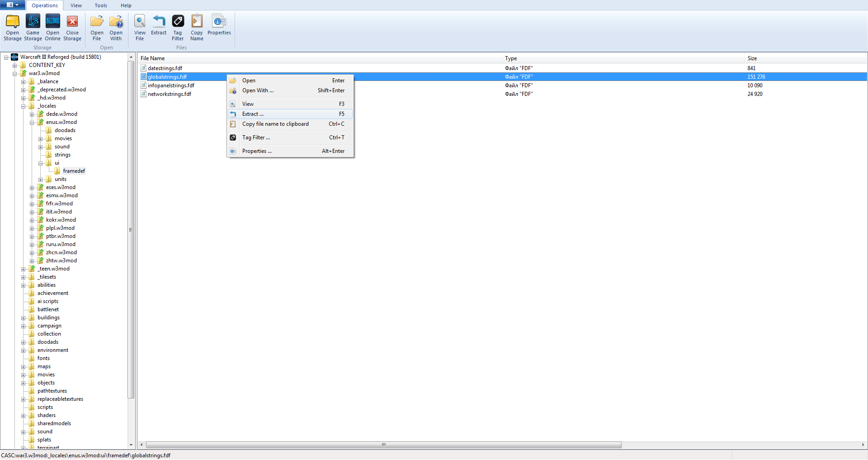Screen dimensions: 868x460
Task: Click the Warcraft III Reforged root icon
Action: point(14,57)
